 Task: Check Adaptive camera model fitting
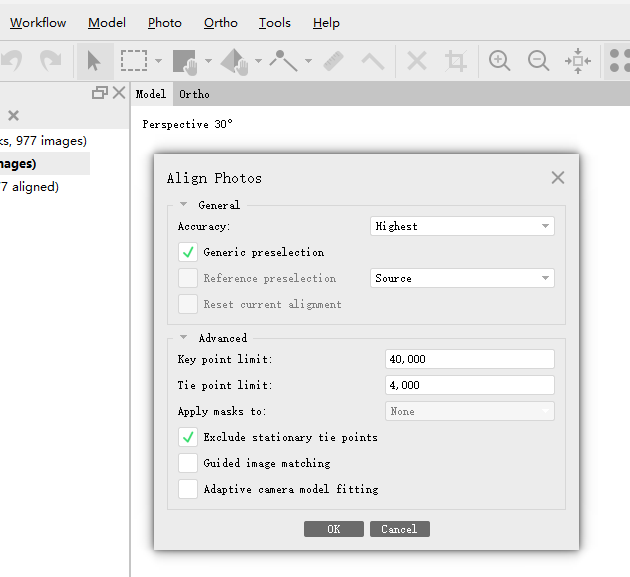(x=188, y=489)
